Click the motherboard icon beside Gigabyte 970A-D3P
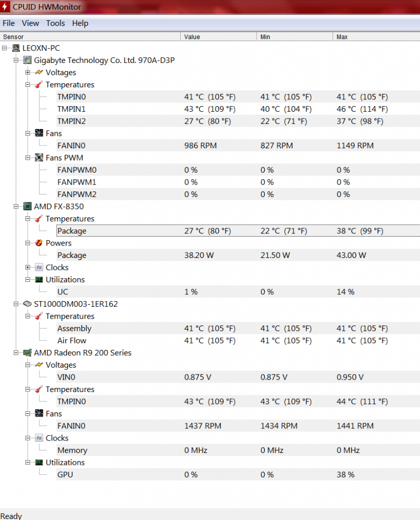The image size is (420, 520). pyautogui.click(x=28, y=60)
